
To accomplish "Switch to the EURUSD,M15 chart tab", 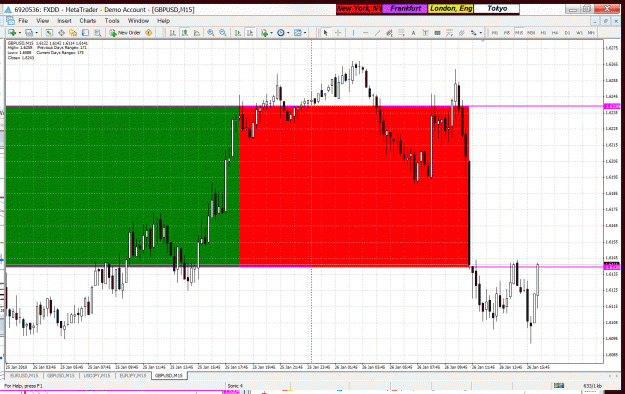I will (x=24, y=376).
